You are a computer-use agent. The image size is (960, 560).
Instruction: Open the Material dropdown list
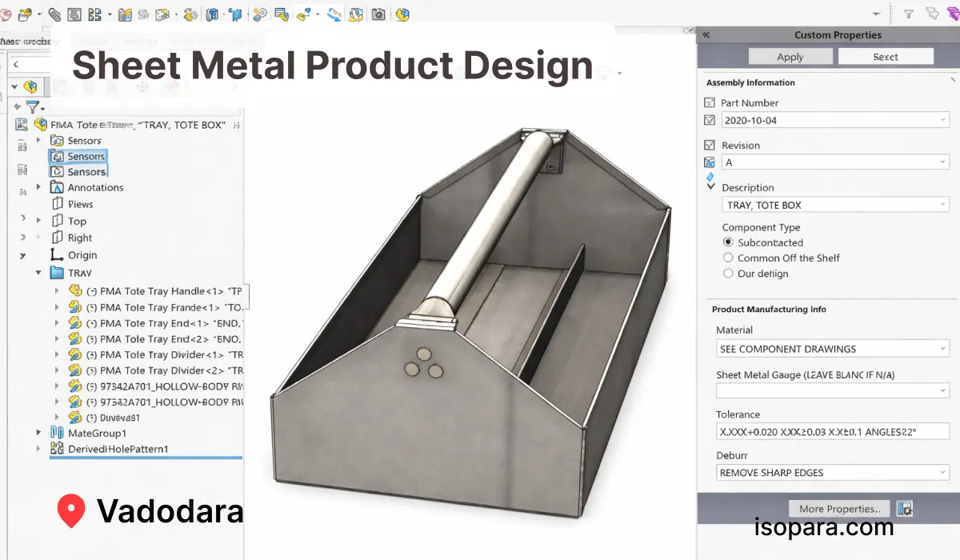943,349
